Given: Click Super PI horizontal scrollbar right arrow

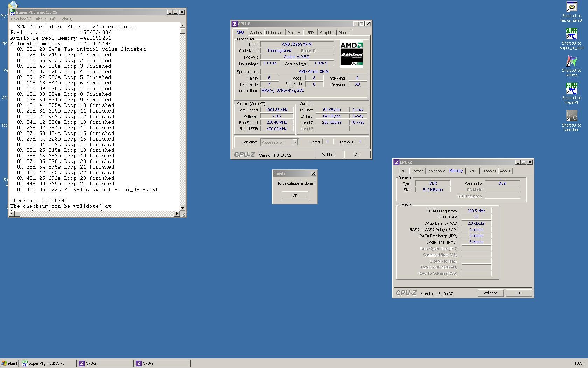Looking at the screenshot, I should (177, 213).
